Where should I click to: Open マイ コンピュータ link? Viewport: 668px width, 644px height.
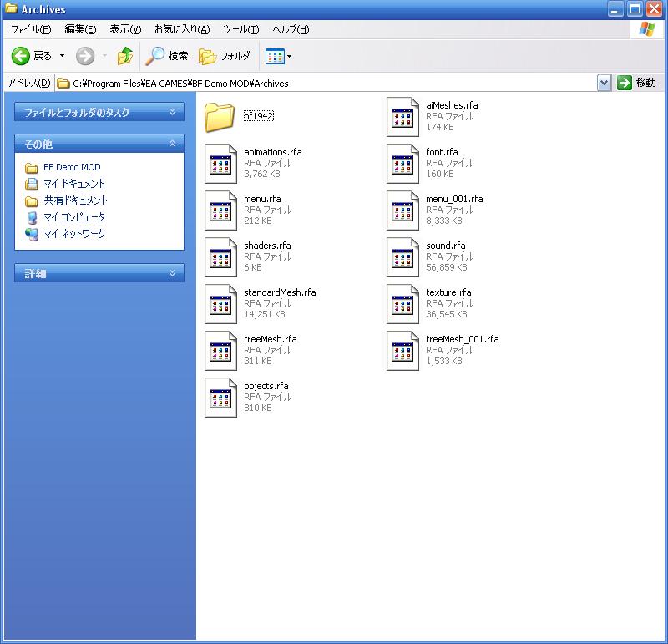click(74, 217)
